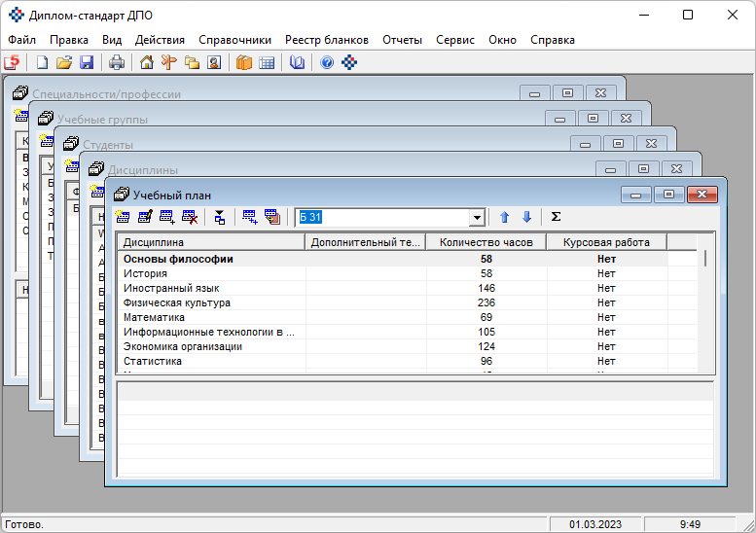Click the sigma sum icon in Учебный план
756x533 pixels.
(x=556, y=217)
